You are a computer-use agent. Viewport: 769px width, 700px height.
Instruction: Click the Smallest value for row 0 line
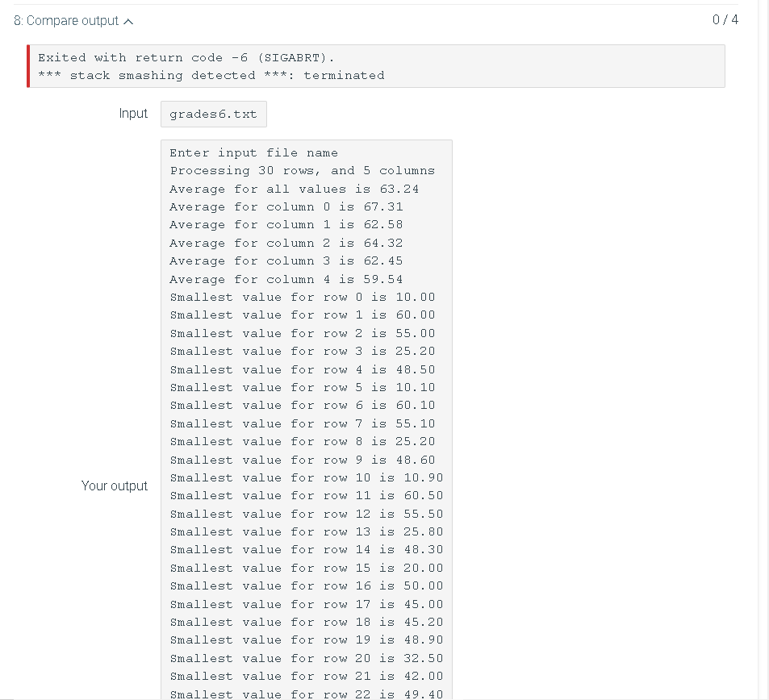point(302,297)
